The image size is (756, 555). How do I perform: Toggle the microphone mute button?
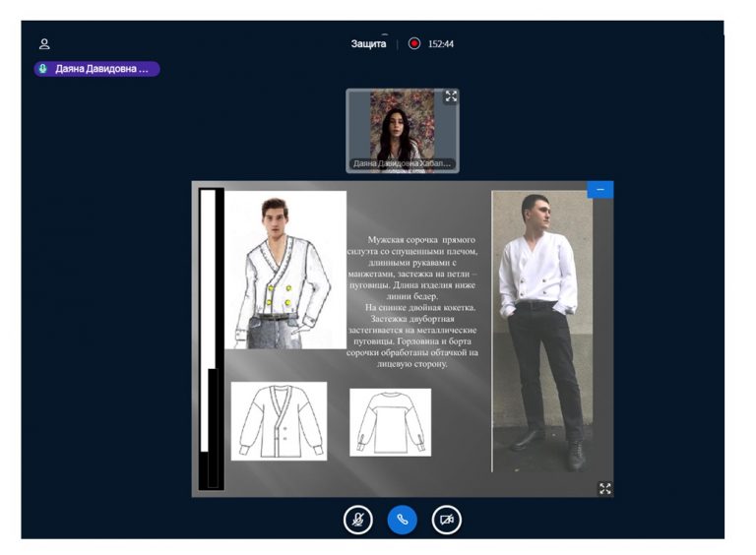tap(357, 520)
